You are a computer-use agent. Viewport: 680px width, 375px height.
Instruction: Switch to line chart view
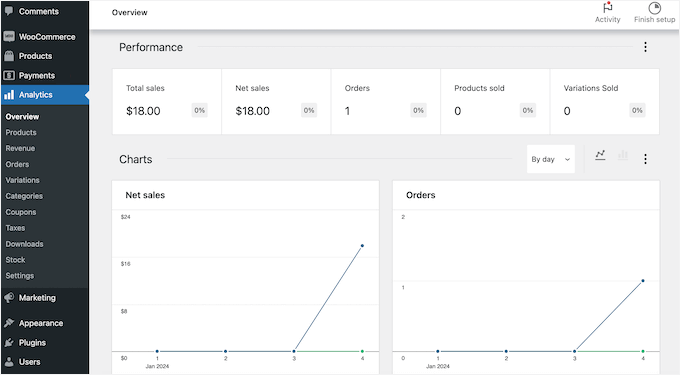tap(600, 155)
